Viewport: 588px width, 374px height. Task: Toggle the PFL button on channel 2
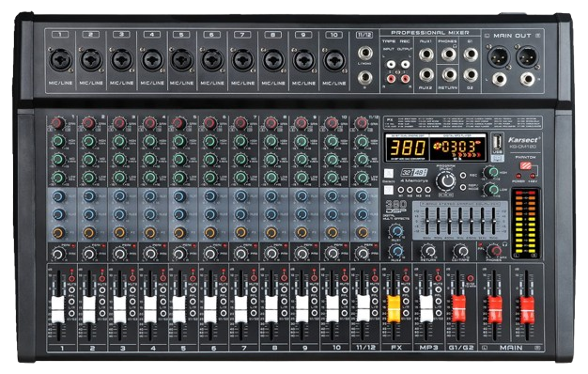(102, 290)
